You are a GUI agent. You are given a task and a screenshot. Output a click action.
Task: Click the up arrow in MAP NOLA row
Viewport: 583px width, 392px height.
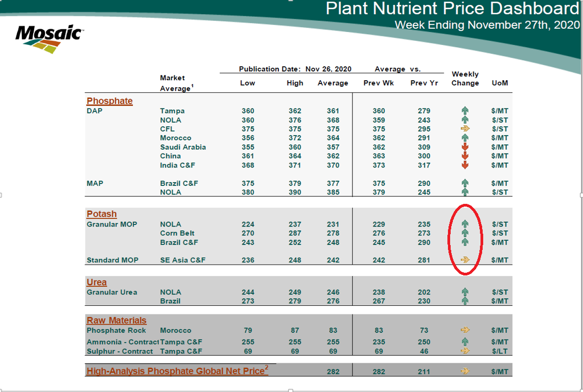point(465,192)
